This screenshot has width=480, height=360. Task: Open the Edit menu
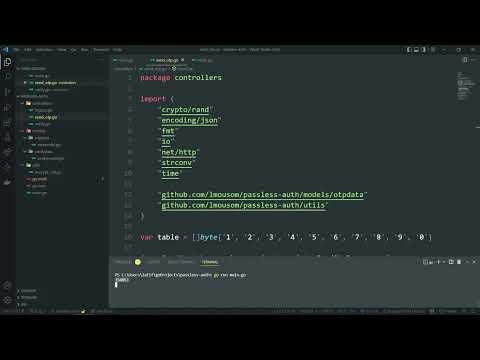(x=28, y=50)
